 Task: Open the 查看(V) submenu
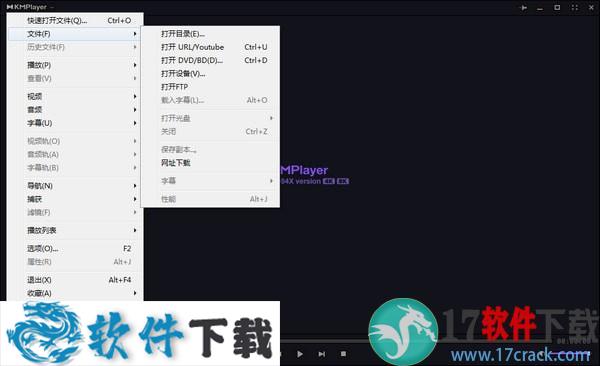tap(75, 78)
